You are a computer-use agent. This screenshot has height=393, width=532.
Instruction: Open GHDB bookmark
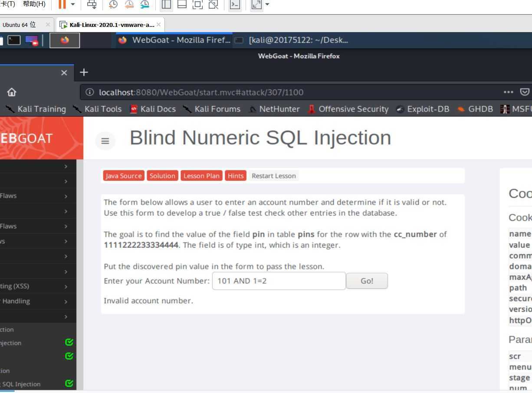click(x=475, y=109)
